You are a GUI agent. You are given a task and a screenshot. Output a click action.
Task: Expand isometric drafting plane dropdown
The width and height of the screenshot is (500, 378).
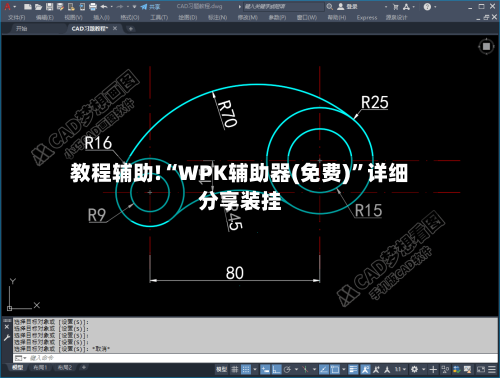(x=314, y=369)
